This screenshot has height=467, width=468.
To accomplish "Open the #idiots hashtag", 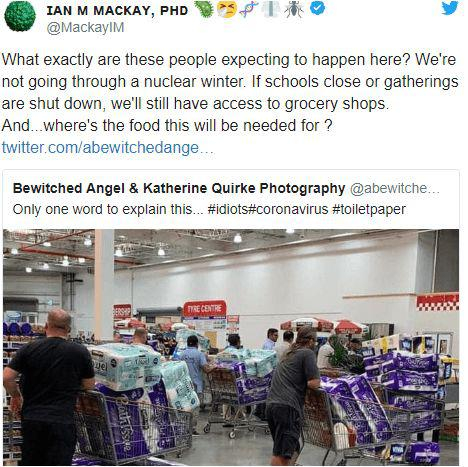I will click(227, 209).
